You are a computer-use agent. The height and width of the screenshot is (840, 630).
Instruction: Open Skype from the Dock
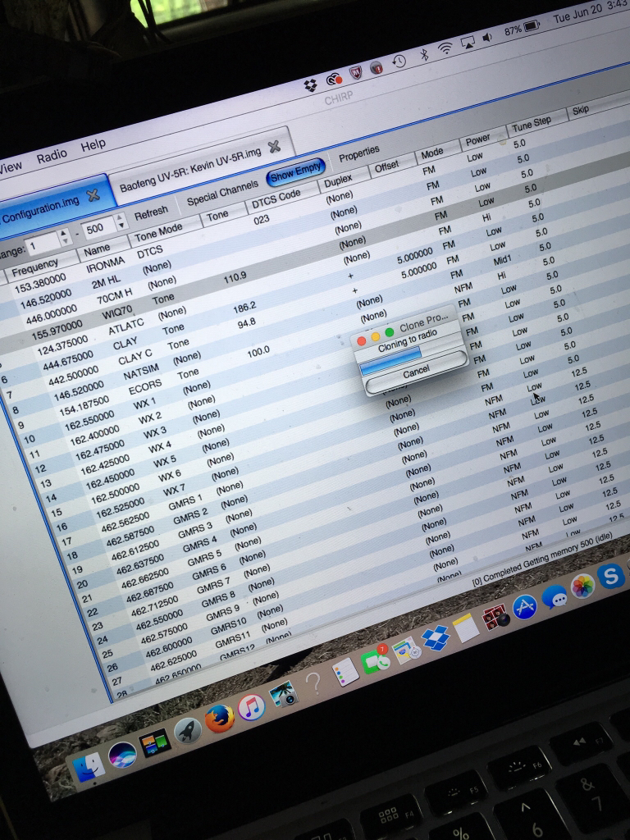(611, 577)
